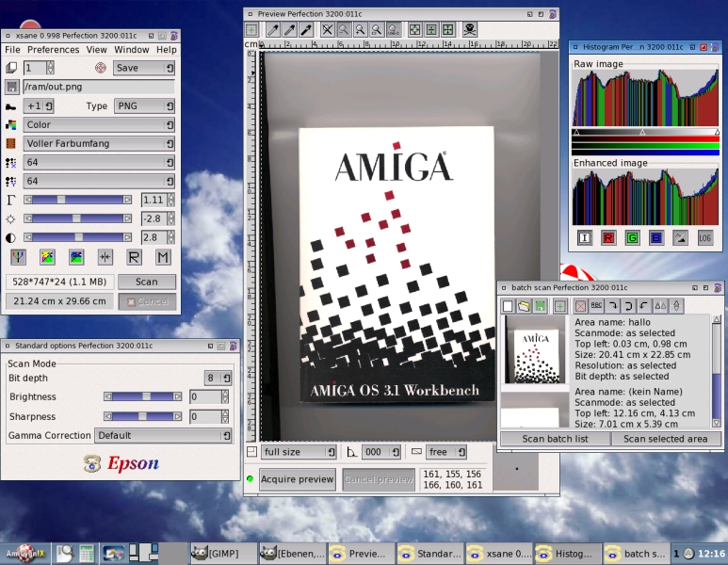Viewport: 728px width, 565px height.
Task: Pick white point with first pipette
Action: 273,30
